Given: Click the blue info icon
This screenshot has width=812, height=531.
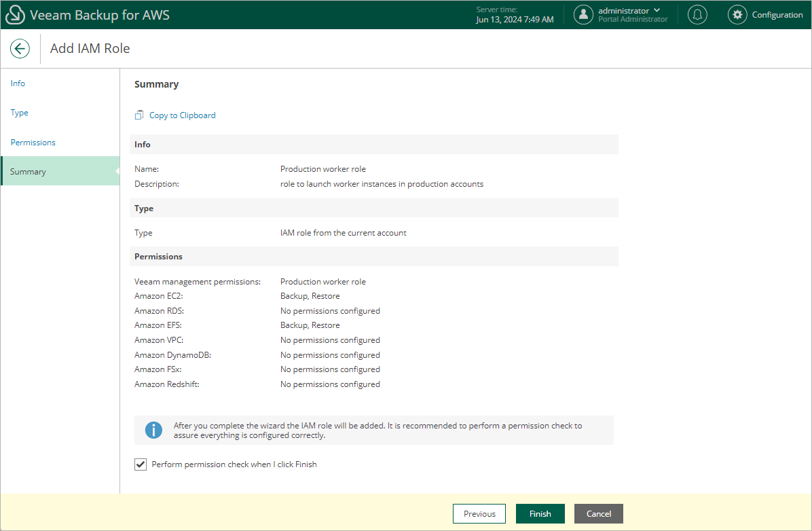Looking at the screenshot, I should (153, 430).
